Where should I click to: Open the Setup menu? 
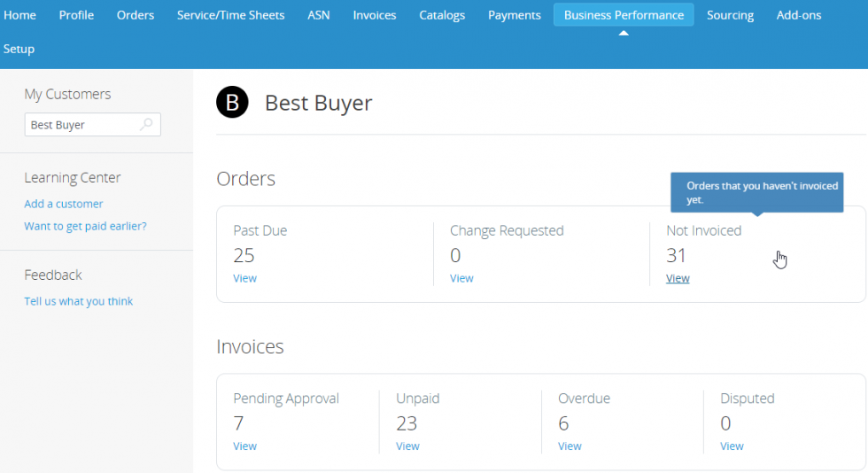pyautogui.click(x=19, y=49)
